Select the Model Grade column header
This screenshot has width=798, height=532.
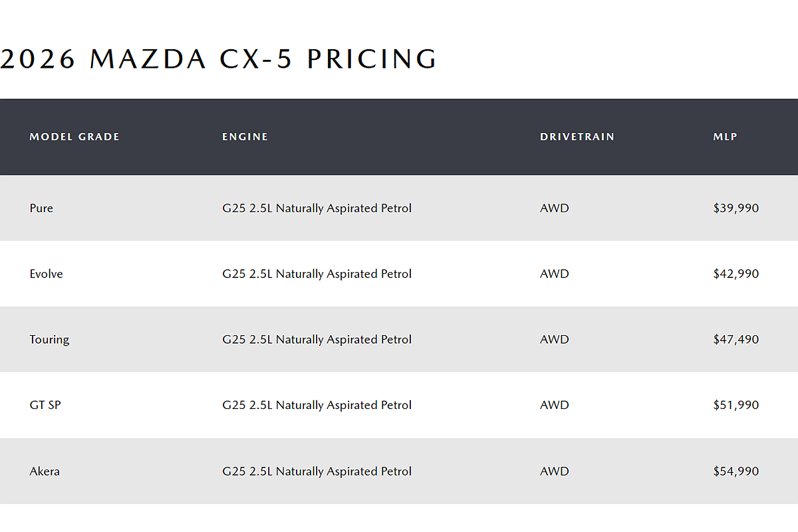(74, 137)
